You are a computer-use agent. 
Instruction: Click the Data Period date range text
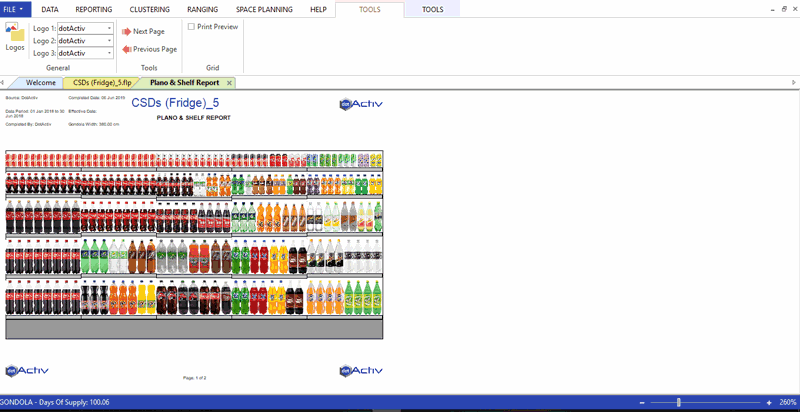pyautogui.click(x=35, y=113)
